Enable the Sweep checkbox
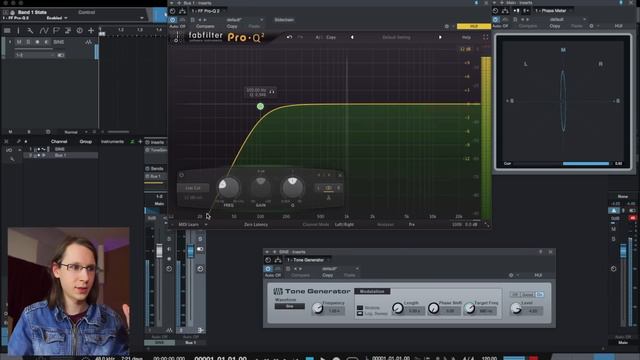 pos(360,308)
